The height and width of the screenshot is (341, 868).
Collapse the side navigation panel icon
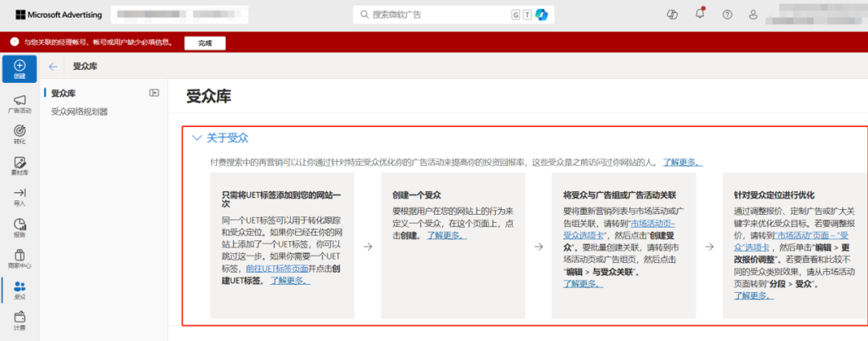pos(154,93)
